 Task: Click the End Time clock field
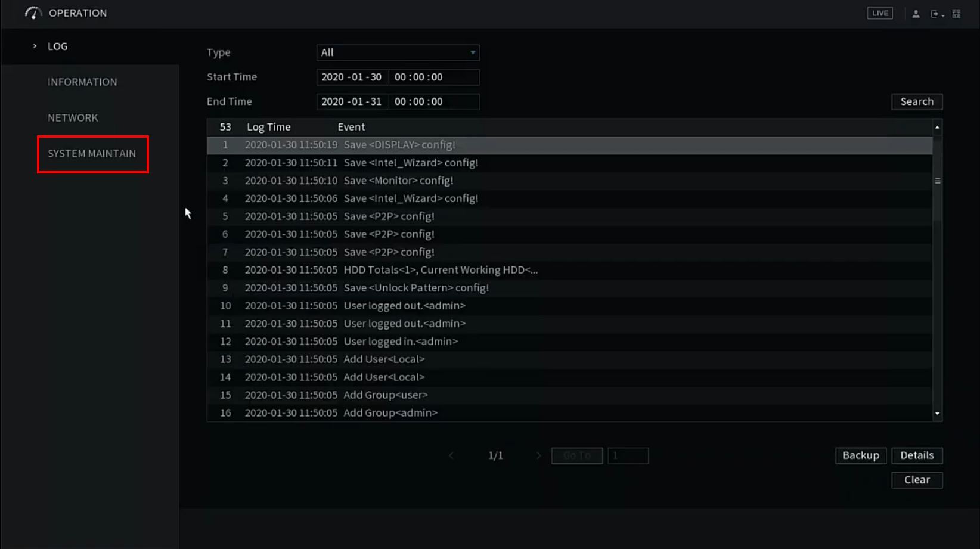[434, 101]
